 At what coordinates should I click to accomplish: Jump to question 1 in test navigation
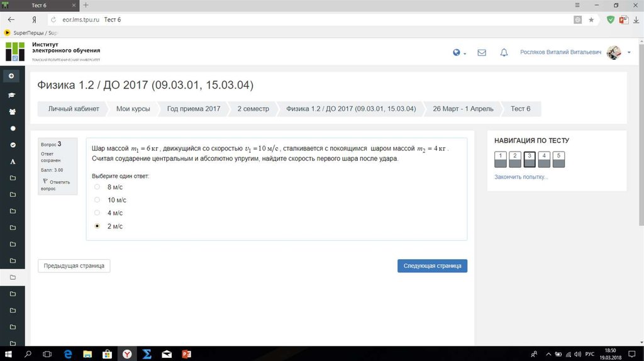click(x=500, y=159)
